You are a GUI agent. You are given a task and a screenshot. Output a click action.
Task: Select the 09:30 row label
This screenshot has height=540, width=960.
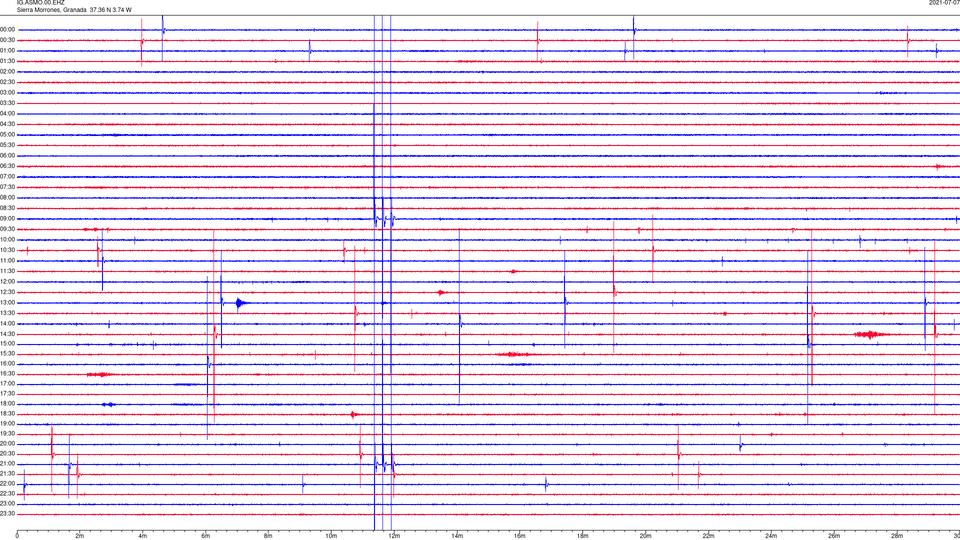[8, 230]
